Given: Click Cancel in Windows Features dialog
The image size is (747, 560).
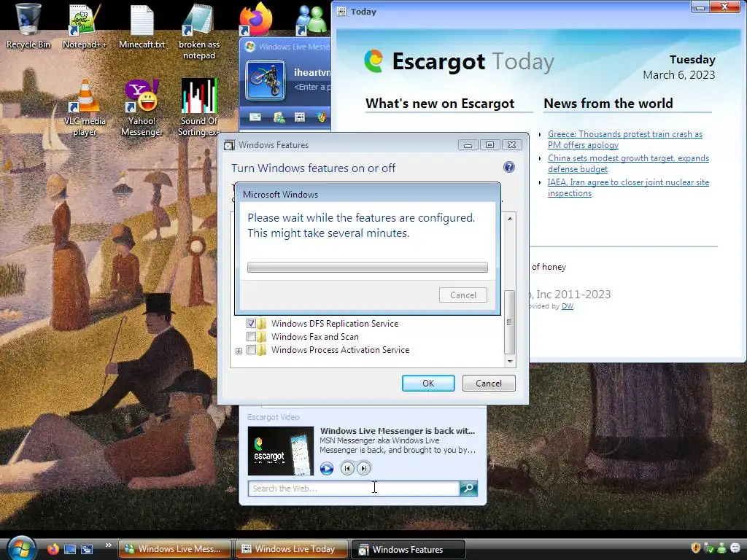Looking at the screenshot, I should coord(489,384).
